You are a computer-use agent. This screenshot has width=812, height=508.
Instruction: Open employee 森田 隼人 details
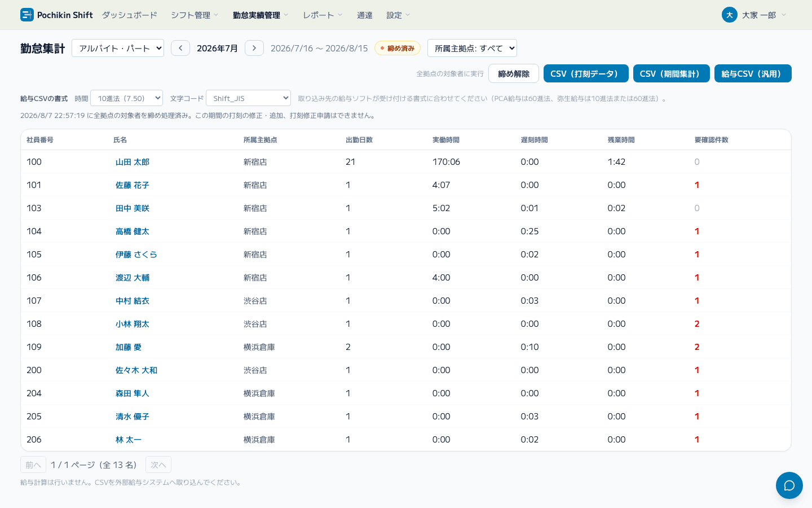133,393
